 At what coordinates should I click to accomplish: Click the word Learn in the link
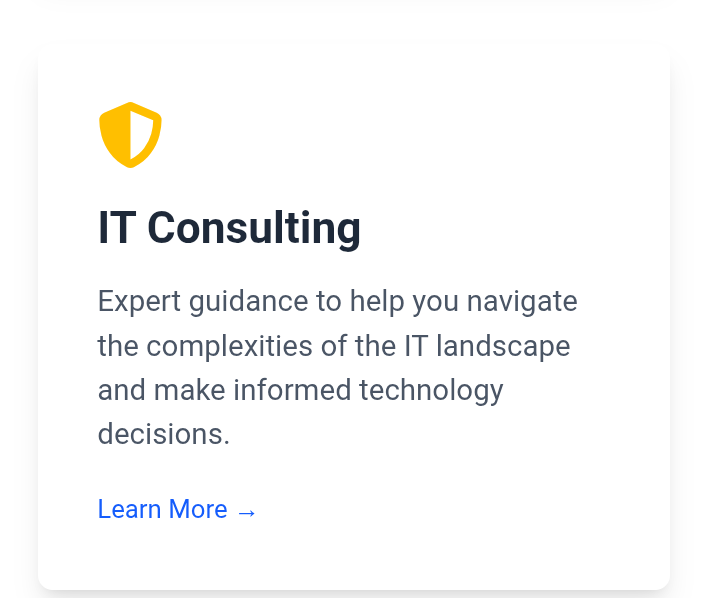pos(129,509)
